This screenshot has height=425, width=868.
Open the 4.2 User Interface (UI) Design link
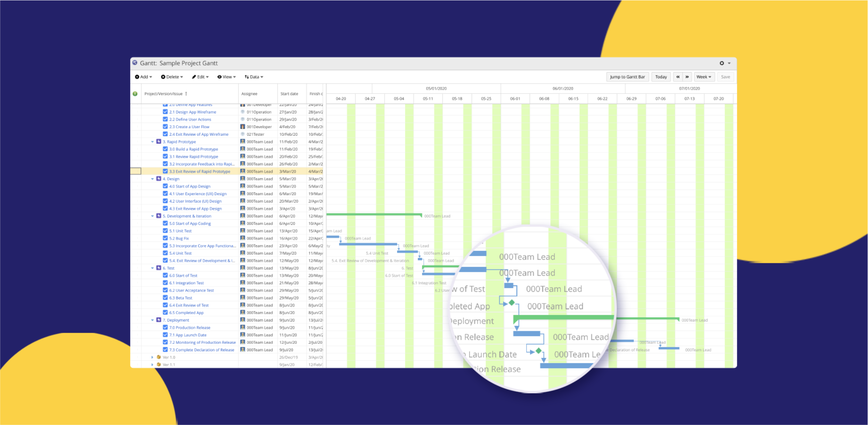coord(195,201)
